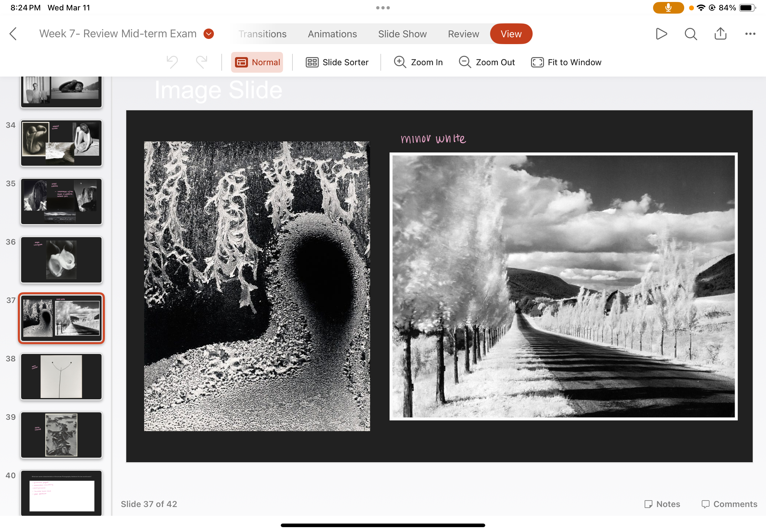Expand the file name dropdown chevron

[x=209, y=34]
